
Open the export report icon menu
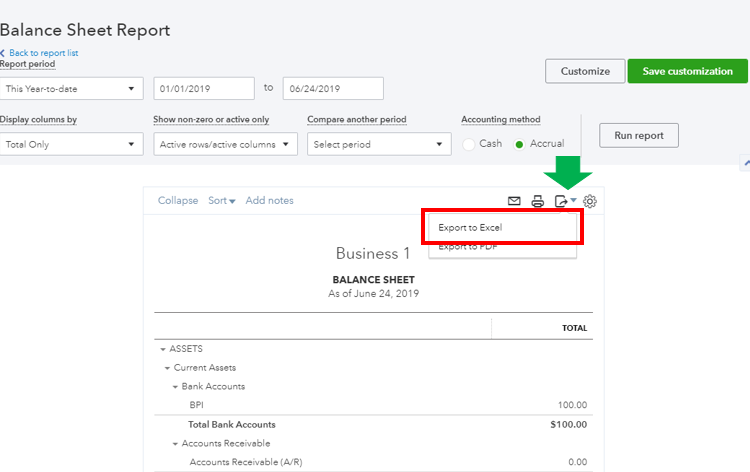[564, 201]
